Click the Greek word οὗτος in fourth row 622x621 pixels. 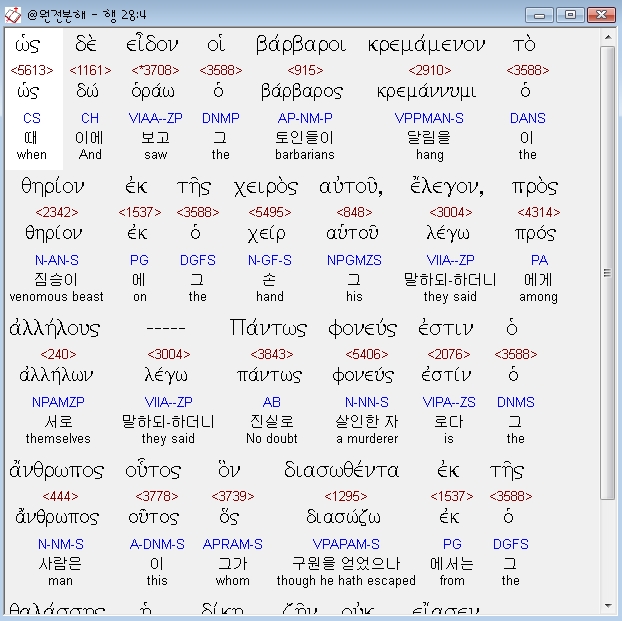153,471
